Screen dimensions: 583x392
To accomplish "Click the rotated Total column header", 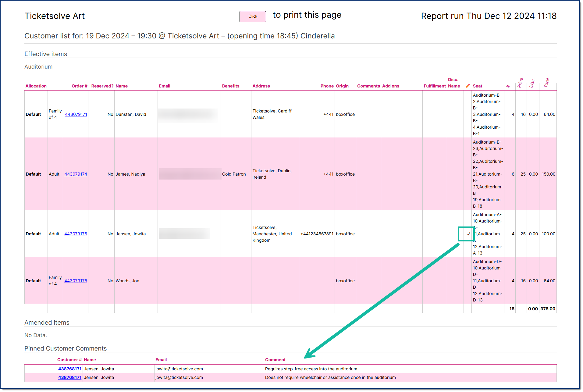I will click(x=546, y=83).
